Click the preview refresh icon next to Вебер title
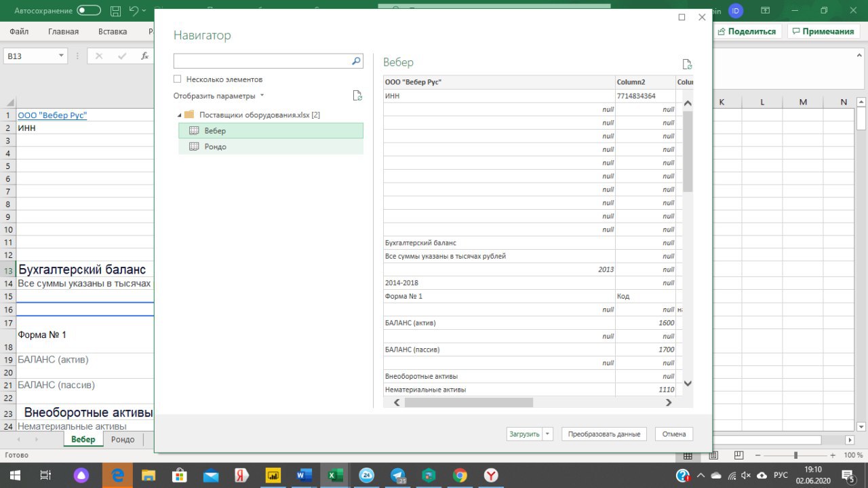The image size is (868, 488). tap(687, 64)
